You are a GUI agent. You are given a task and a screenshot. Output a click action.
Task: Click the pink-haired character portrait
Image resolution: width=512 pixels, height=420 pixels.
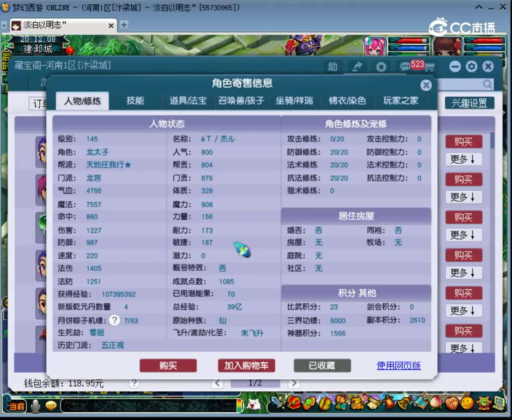coord(375,46)
